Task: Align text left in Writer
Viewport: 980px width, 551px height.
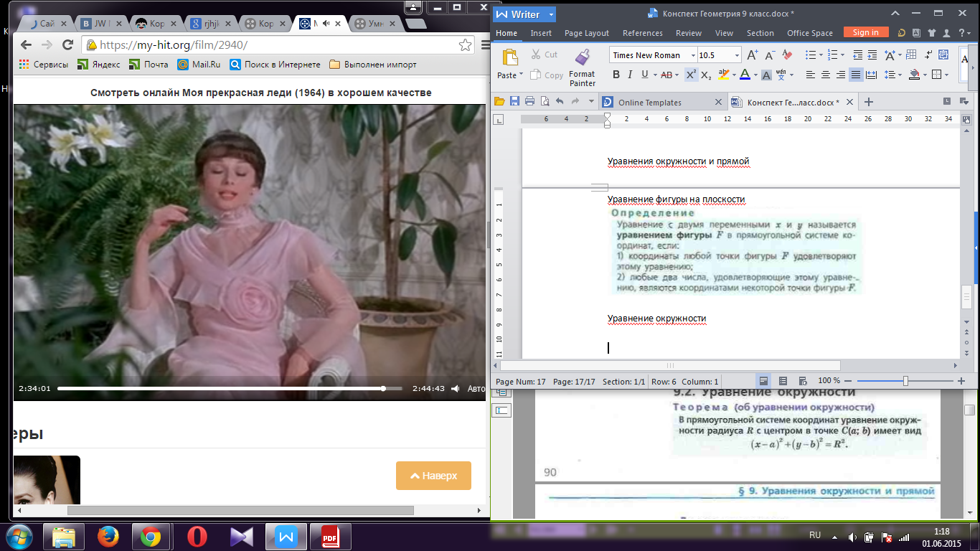Action: point(810,75)
